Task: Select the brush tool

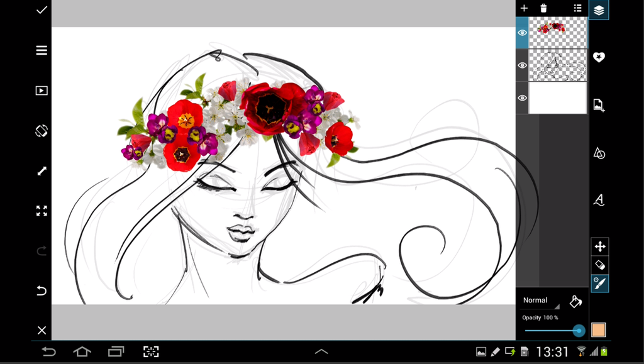Action: [600, 284]
